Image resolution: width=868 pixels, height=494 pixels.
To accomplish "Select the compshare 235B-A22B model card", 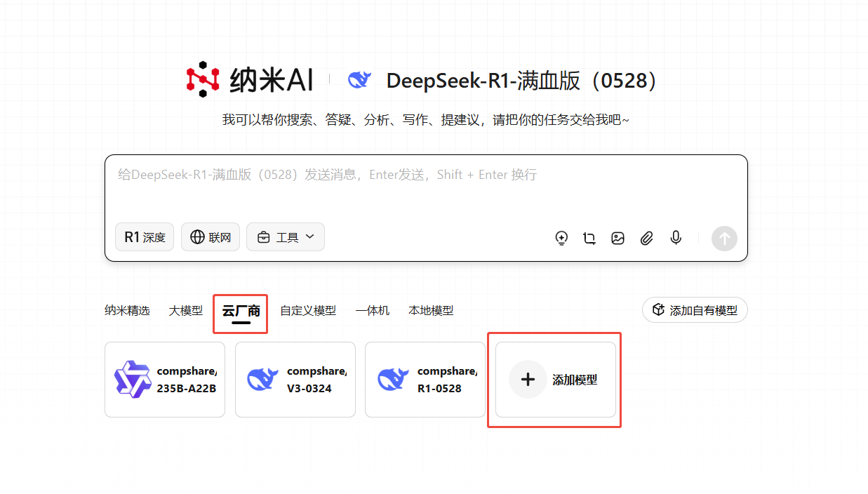I will pyautogui.click(x=165, y=380).
